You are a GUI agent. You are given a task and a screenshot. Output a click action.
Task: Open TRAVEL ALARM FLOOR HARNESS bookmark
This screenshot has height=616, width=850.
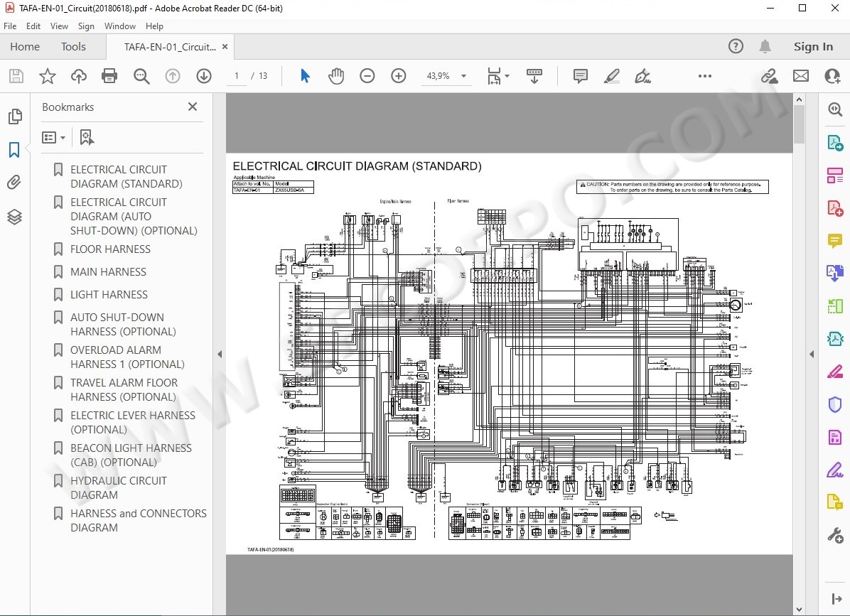click(x=124, y=389)
